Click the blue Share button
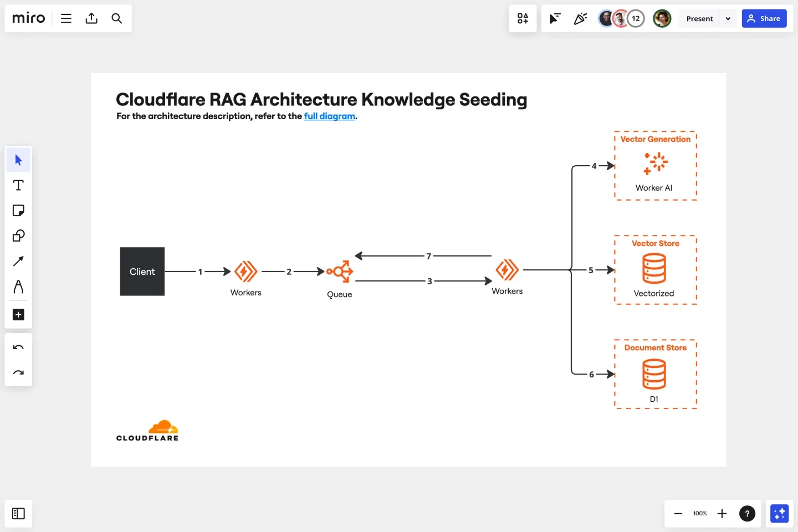Viewport: 798px width, 532px height. [x=764, y=18]
